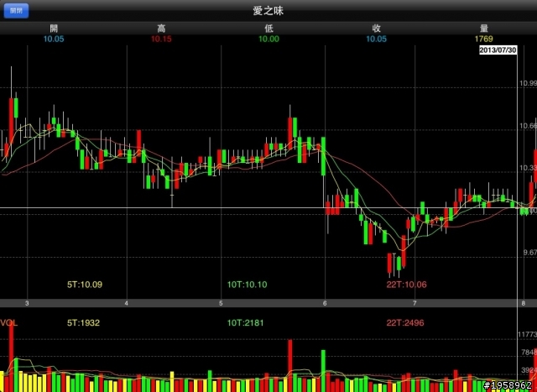Select the low price 10.00
This screenshot has height=392, width=537.
268,39
